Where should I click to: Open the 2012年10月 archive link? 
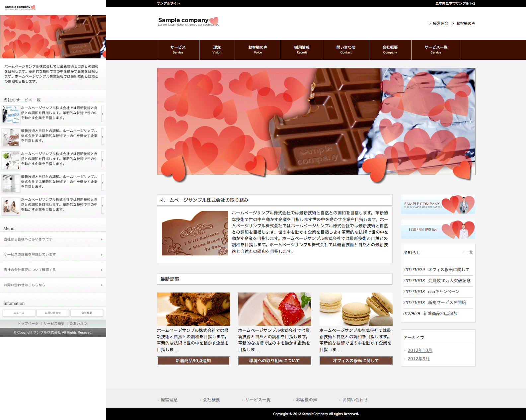pos(419,350)
